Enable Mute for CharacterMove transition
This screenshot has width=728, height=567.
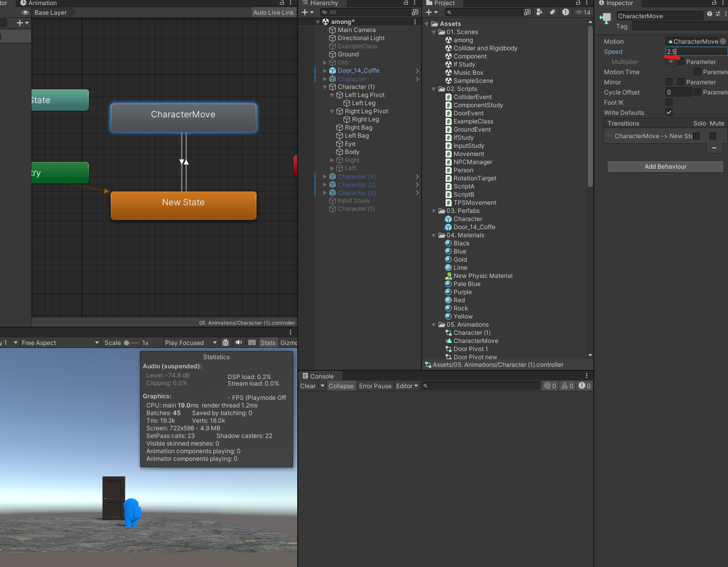tap(713, 136)
